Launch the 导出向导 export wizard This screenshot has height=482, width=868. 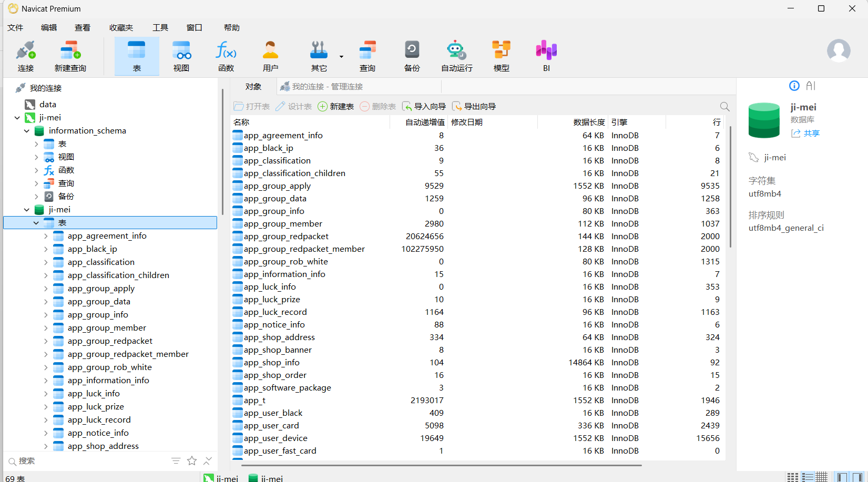tap(474, 106)
